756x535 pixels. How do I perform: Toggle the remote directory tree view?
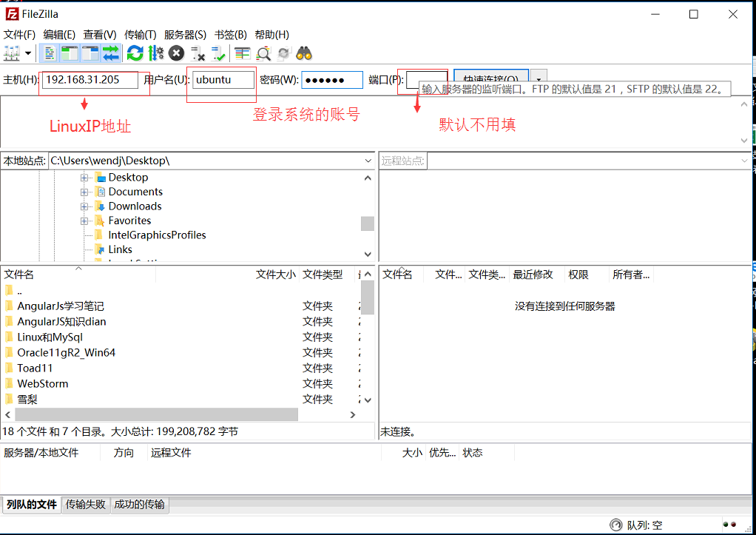pyautogui.click(x=90, y=53)
